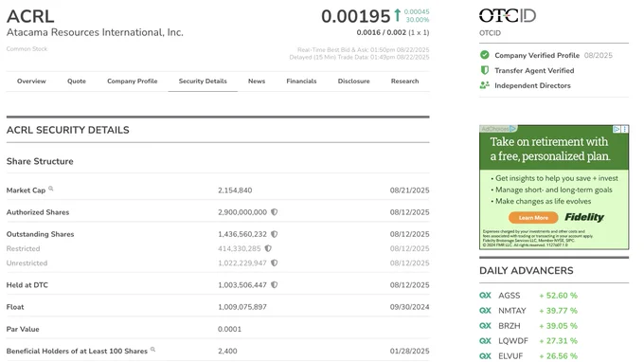Click the Float value 1,009,075,897
Screen dimensions: 644x362
(x=242, y=307)
